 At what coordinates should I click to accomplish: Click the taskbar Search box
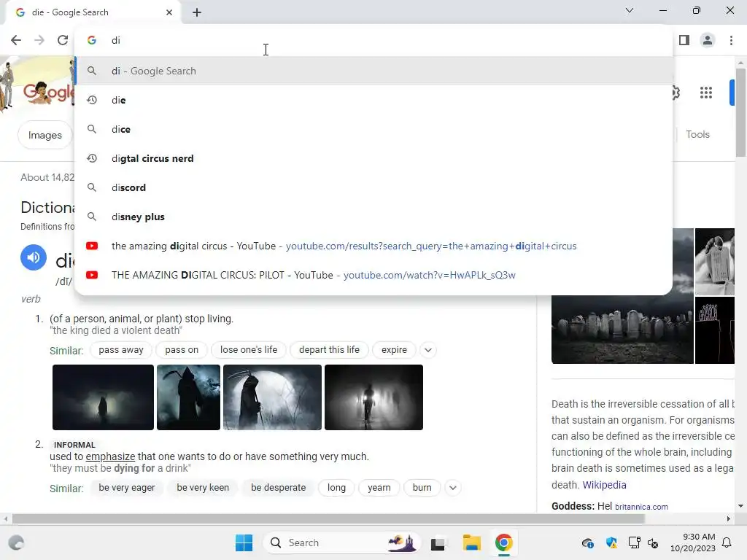tap(341, 542)
